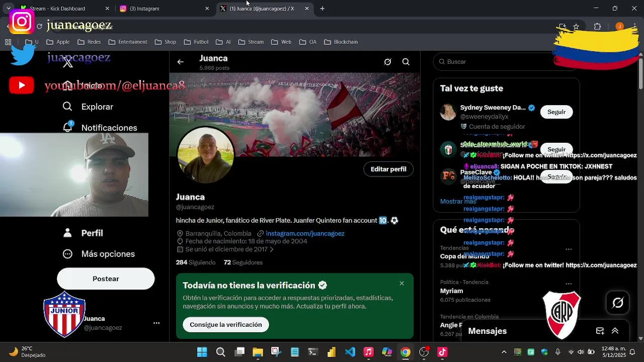Open floating Grok button at right

[x=618, y=303]
